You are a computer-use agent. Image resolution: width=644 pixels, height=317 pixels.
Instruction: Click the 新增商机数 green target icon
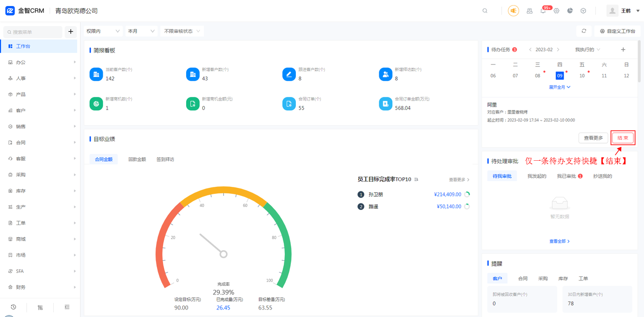pyautogui.click(x=96, y=103)
